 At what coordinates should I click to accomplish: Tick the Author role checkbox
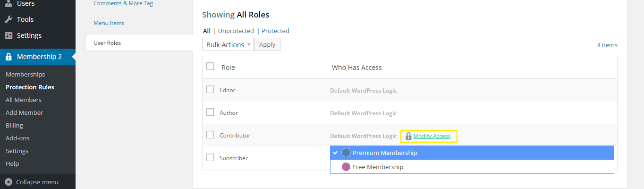tap(211, 112)
